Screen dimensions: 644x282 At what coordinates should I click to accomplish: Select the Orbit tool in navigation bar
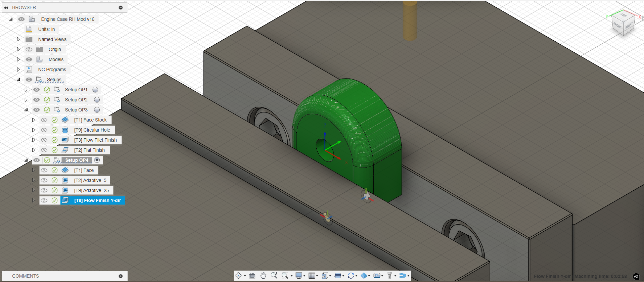point(238,276)
